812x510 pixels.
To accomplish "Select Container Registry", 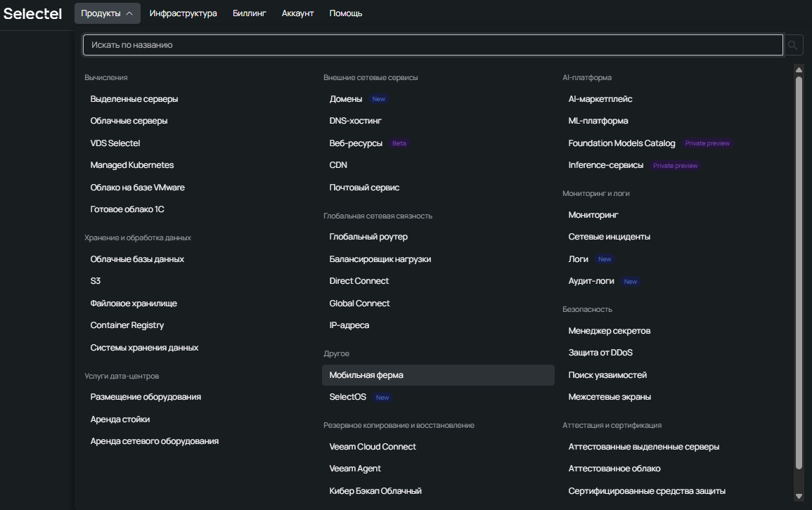I will point(127,325).
